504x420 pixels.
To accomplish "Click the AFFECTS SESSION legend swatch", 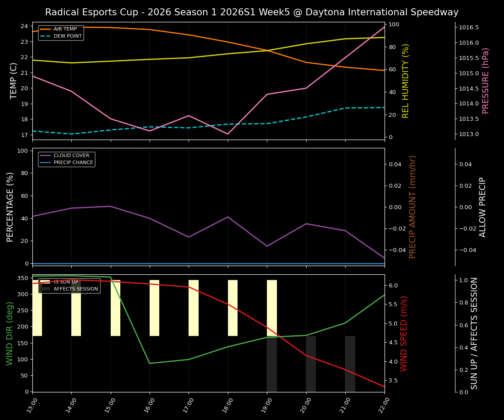I will [x=45, y=289].
